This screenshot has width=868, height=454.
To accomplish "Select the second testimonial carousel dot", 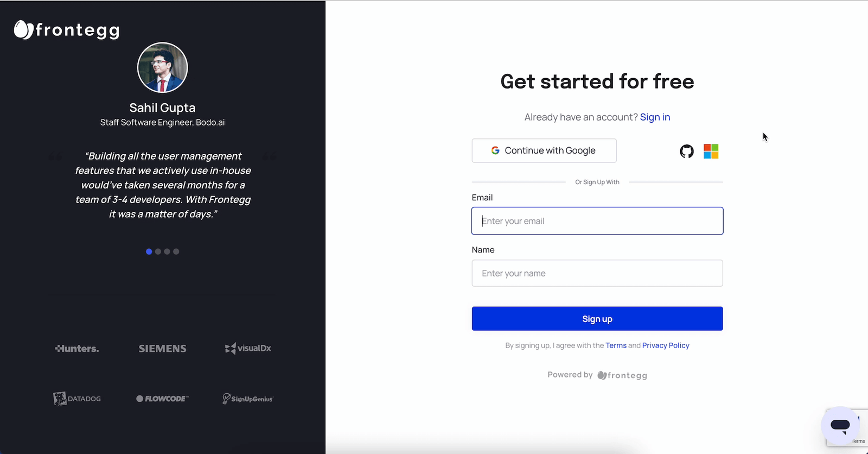I will click(158, 251).
